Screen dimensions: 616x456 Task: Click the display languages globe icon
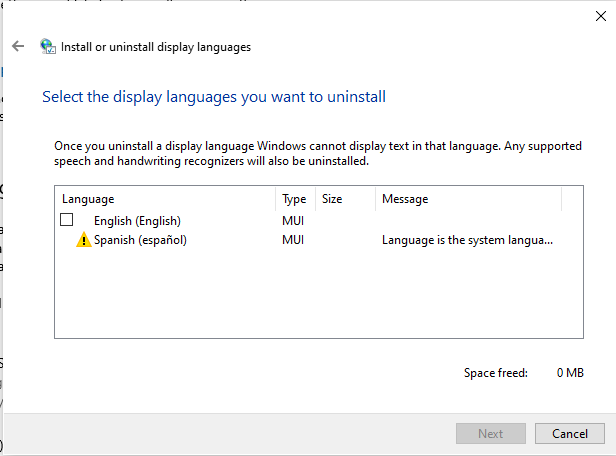coord(48,46)
